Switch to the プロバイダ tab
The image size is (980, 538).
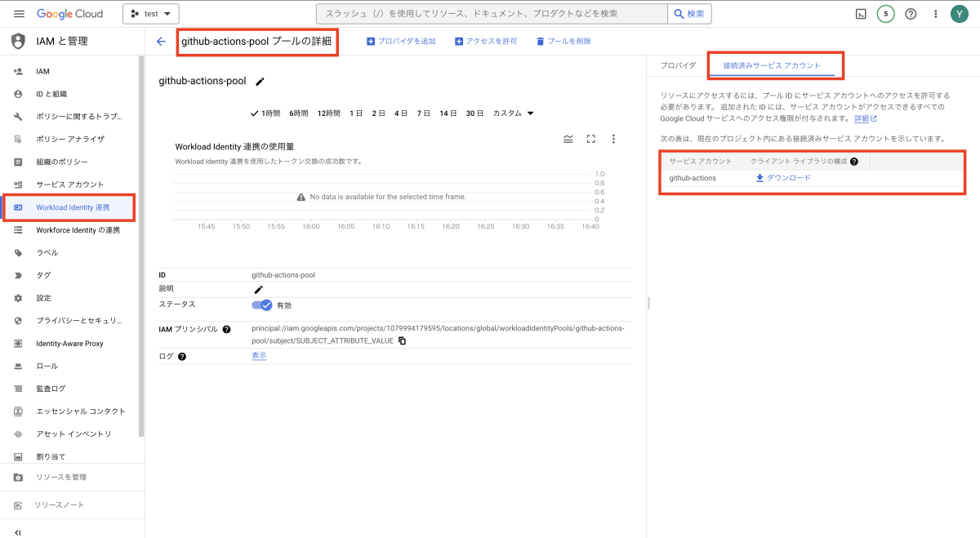click(x=678, y=65)
